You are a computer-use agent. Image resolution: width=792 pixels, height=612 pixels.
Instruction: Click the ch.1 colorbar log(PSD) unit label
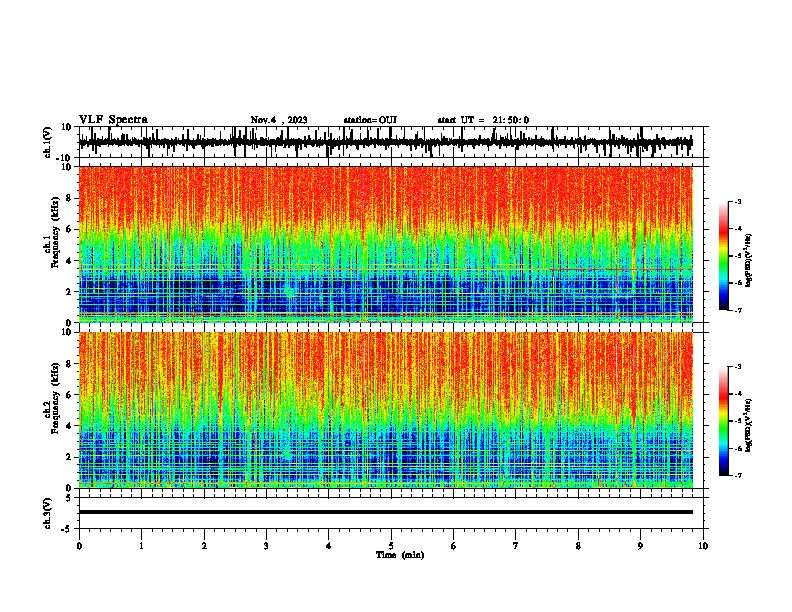748,260
